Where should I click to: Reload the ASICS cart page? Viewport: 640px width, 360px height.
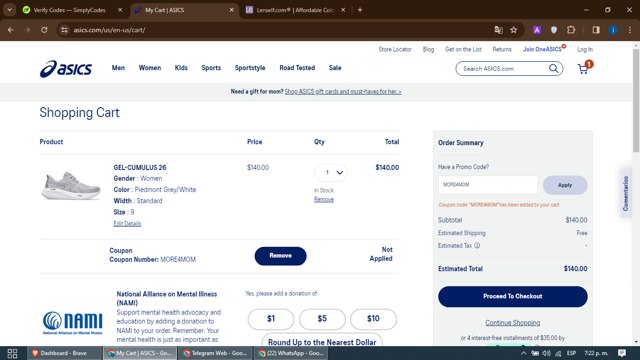44,30
